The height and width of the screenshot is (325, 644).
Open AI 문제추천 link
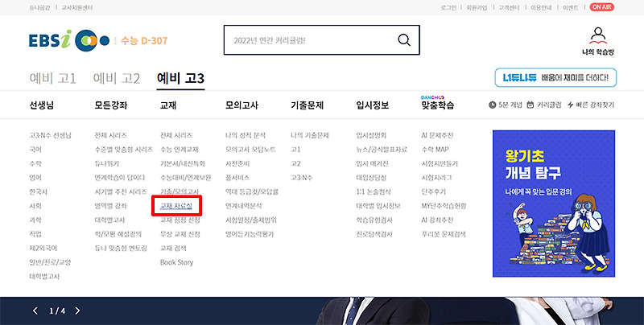pos(437,135)
